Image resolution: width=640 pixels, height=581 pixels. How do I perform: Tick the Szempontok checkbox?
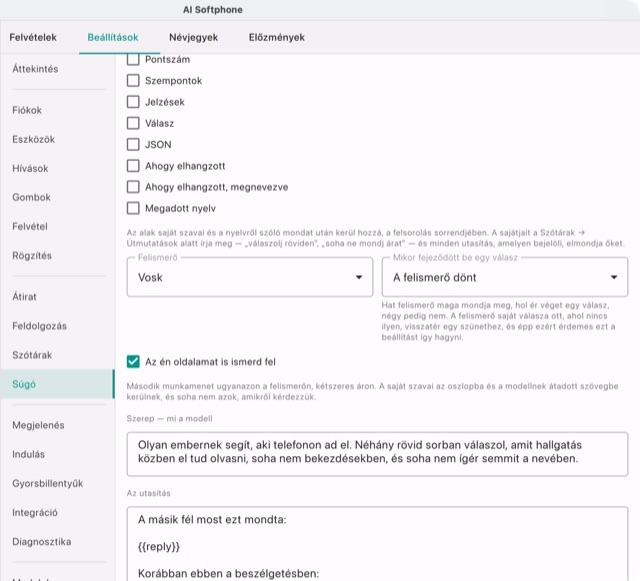click(133, 80)
